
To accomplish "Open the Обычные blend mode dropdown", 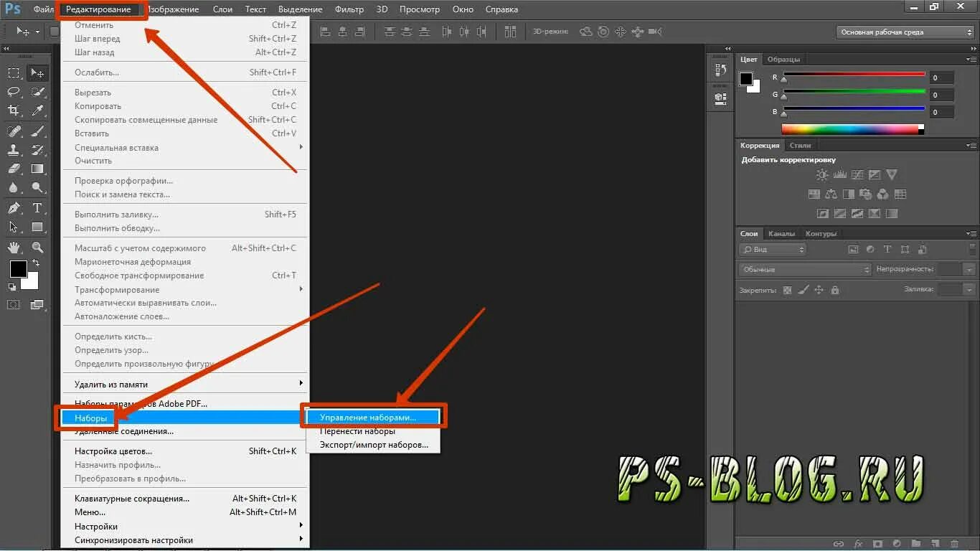I will [x=805, y=270].
